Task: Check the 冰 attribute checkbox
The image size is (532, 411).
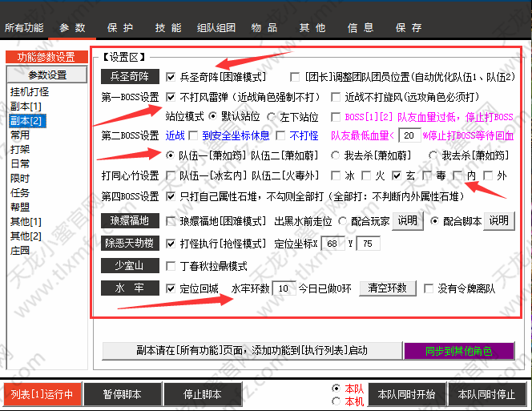Action: (336, 175)
